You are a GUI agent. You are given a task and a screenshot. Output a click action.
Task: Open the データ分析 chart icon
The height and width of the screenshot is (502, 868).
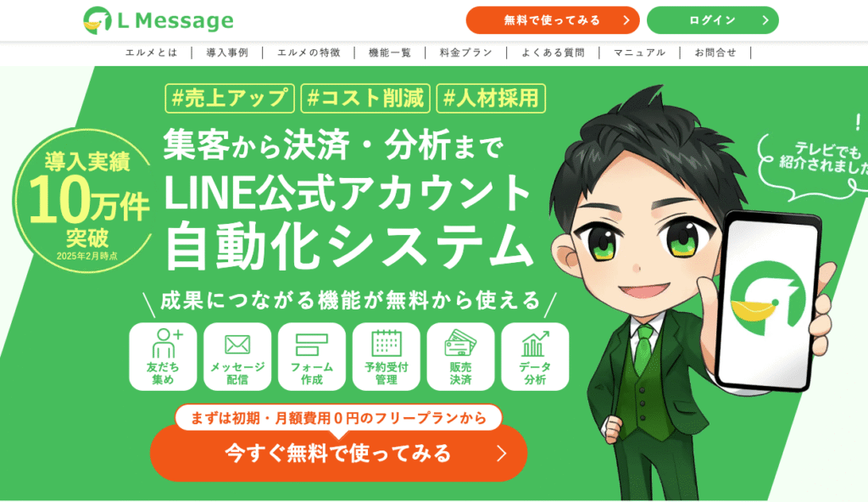click(x=535, y=344)
